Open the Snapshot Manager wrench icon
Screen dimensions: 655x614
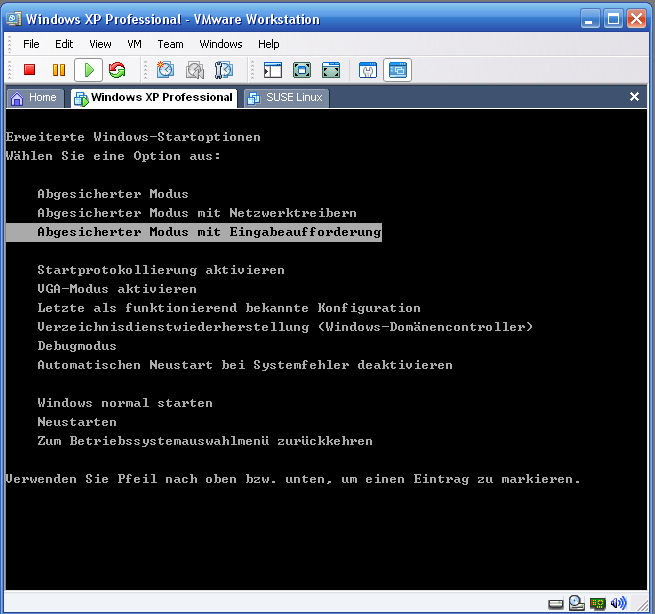(224, 70)
